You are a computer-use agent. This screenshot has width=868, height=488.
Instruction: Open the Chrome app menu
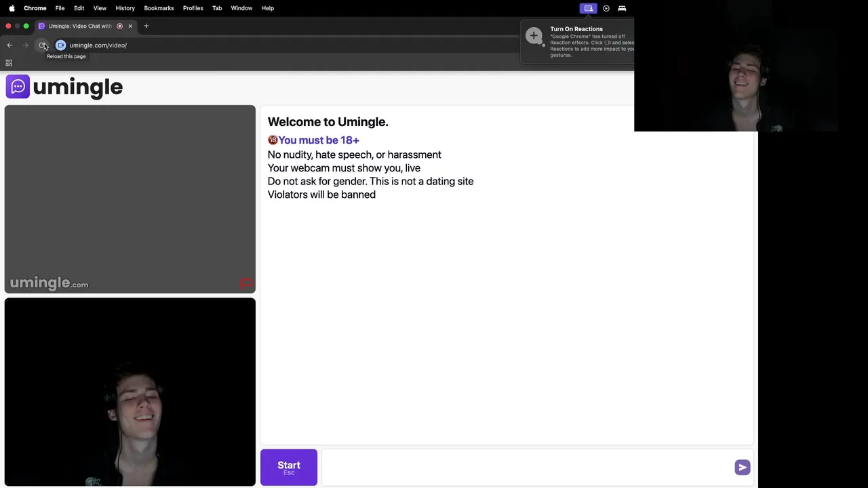click(x=35, y=8)
